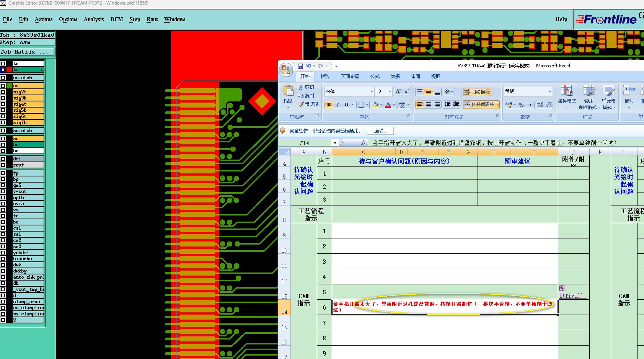Image resolution: width=644 pixels, height=359 pixels.
Task: Switch to the 页面布局 ribbon tab
Action: click(x=350, y=77)
